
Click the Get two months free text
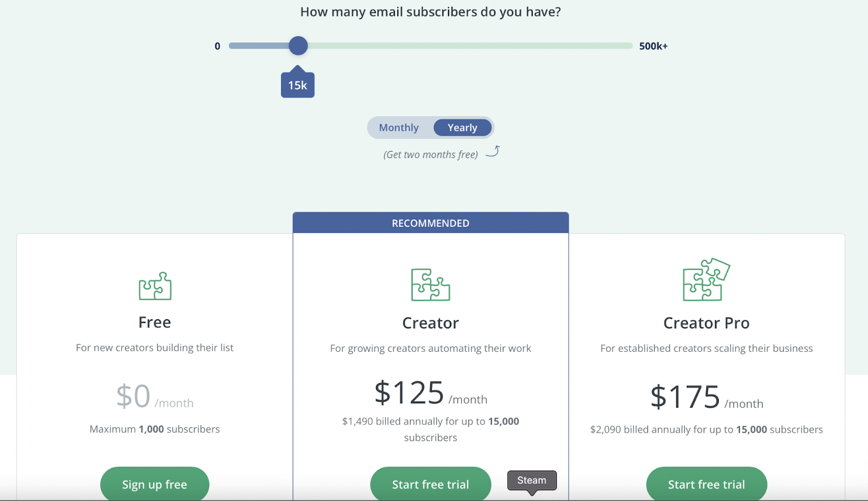pyautogui.click(x=431, y=154)
